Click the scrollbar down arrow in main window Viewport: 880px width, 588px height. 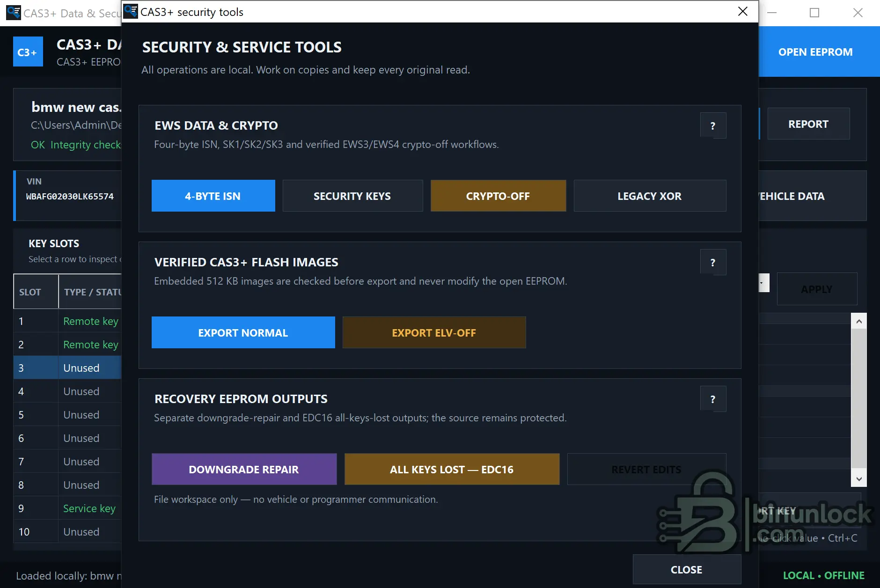[x=859, y=478]
